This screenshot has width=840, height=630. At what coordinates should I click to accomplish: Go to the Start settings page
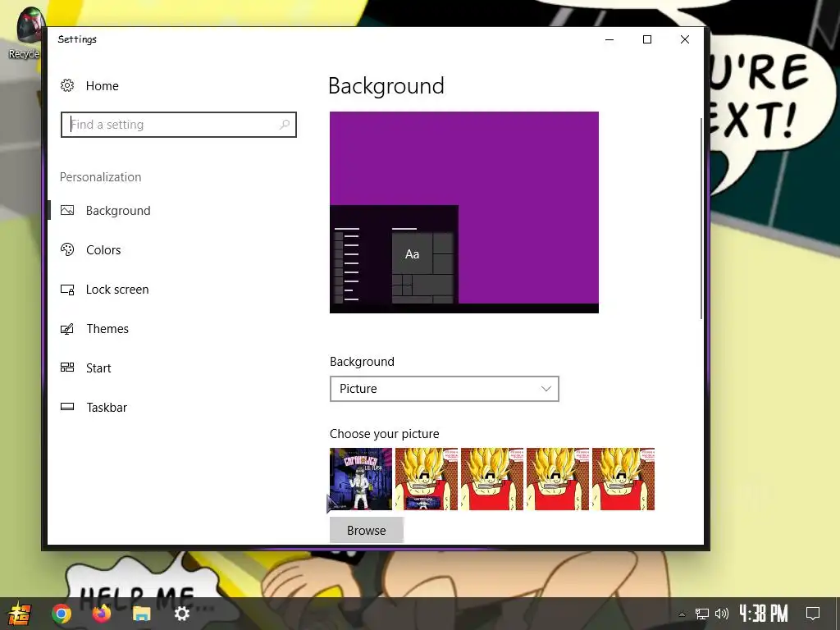(x=98, y=368)
